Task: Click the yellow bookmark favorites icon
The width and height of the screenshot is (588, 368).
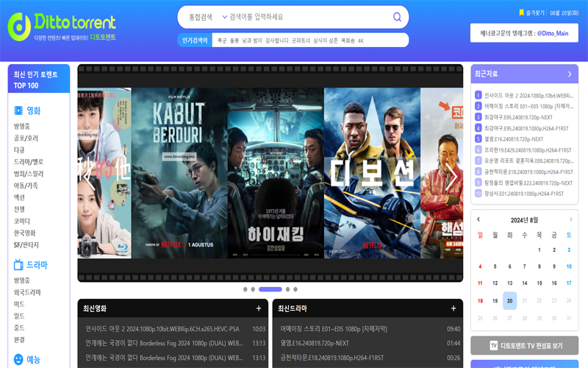Action: click(x=521, y=13)
